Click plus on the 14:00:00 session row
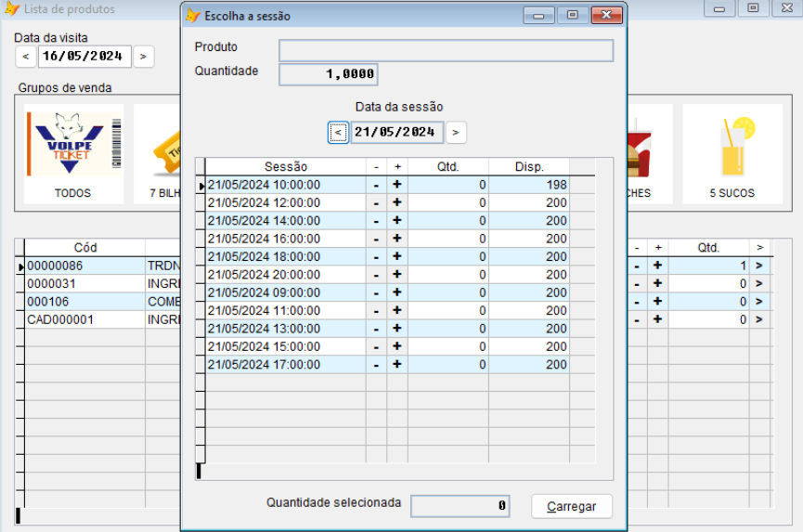 396,221
